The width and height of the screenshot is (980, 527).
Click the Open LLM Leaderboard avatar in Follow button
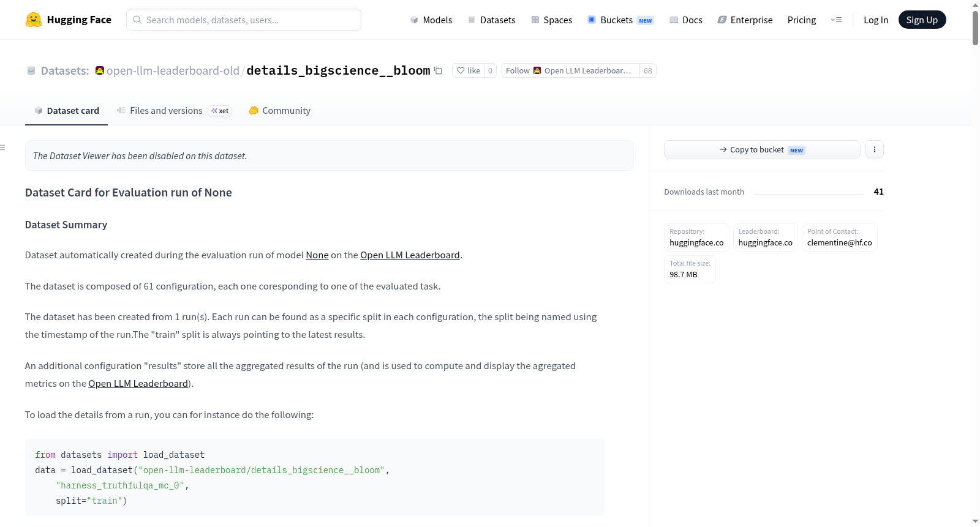(x=537, y=70)
